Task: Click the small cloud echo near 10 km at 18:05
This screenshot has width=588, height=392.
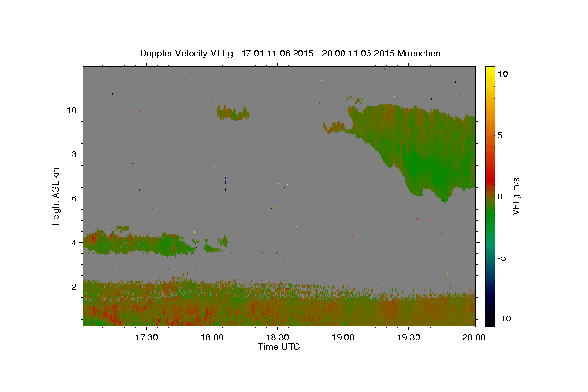Action: point(233,113)
